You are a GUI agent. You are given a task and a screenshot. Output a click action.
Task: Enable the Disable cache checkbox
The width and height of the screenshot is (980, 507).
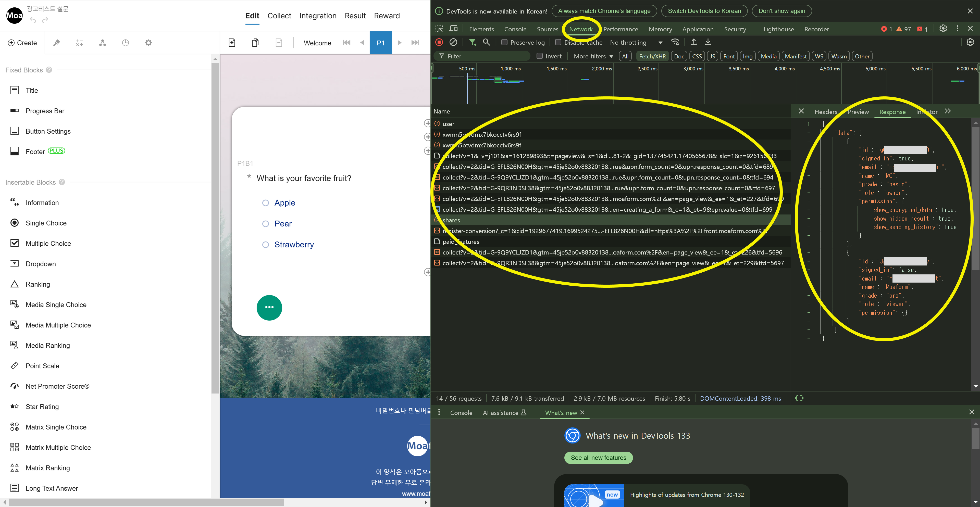point(558,42)
